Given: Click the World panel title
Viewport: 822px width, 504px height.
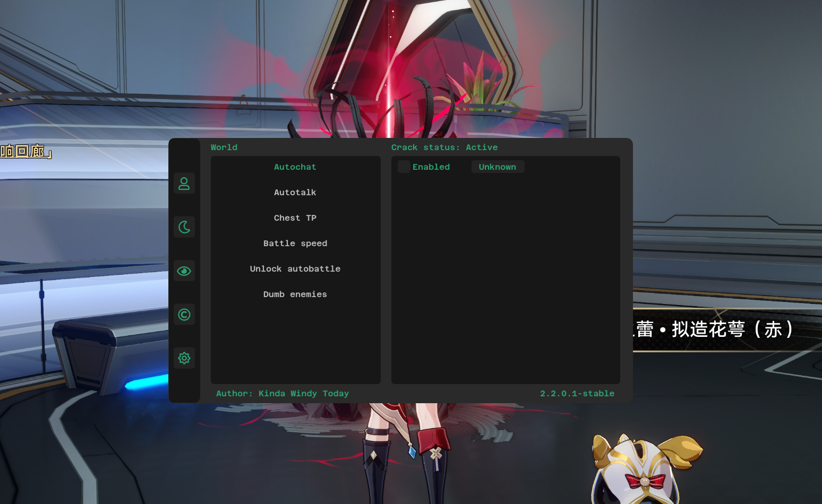Looking at the screenshot, I should click(x=224, y=147).
